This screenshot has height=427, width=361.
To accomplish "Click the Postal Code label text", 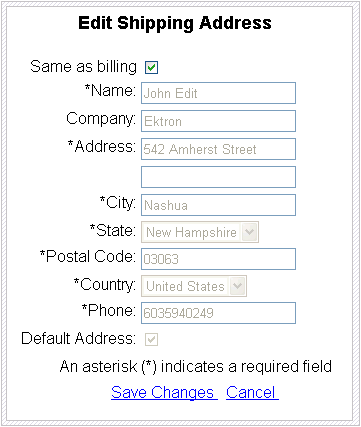I will click(x=88, y=257).
